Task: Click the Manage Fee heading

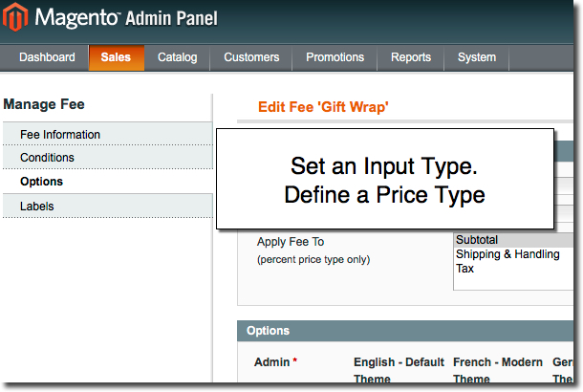Action: tap(44, 104)
